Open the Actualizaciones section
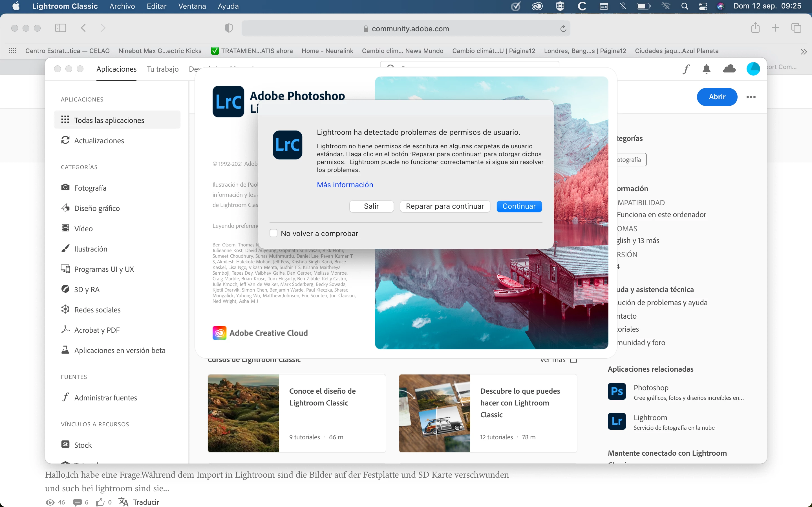 tap(99, 140)
